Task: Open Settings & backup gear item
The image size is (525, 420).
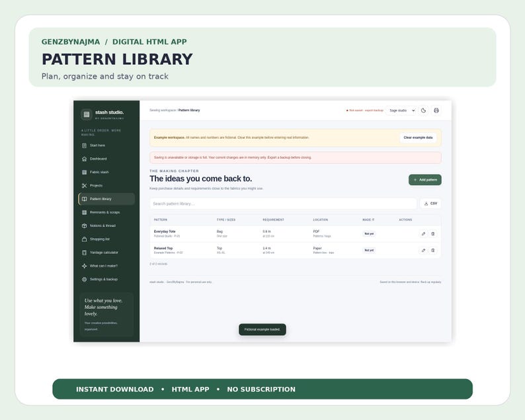Action: coord(106,279)
